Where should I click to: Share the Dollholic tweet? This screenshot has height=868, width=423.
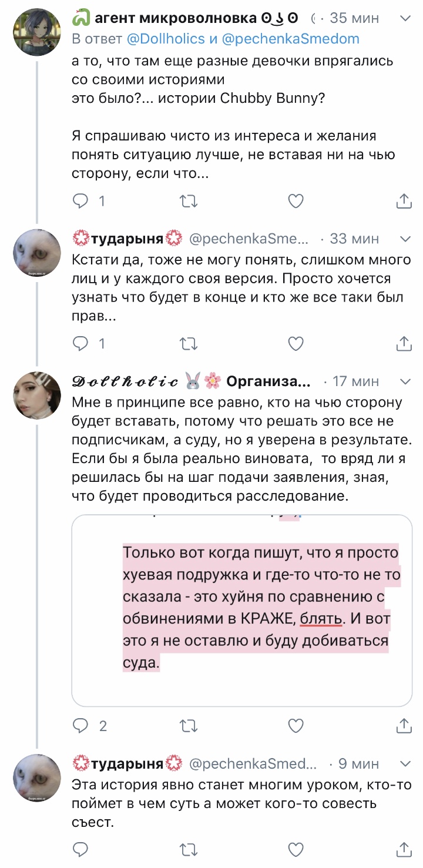(x=404, y=726)
